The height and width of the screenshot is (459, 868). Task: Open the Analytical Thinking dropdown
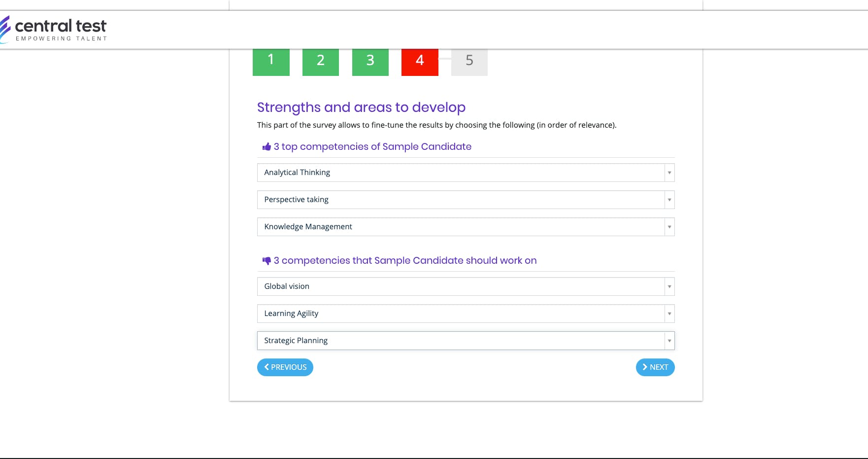point(466,173)
